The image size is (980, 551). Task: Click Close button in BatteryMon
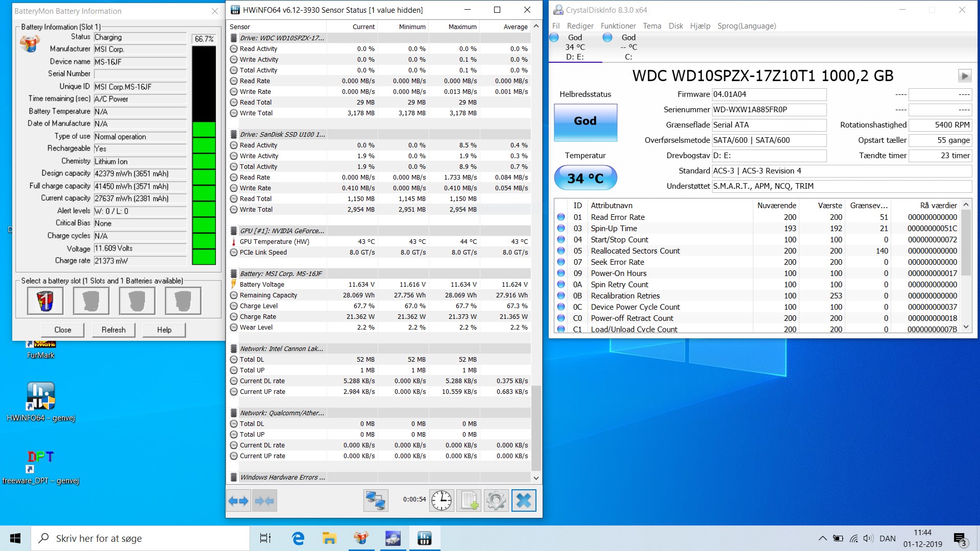click(x=63, y=330)
